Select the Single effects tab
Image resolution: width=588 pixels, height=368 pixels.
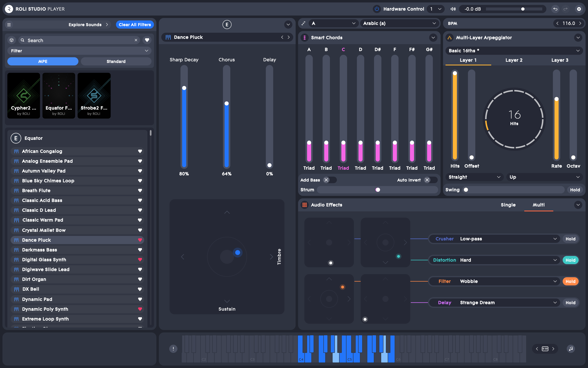click(x=508, y=205)
